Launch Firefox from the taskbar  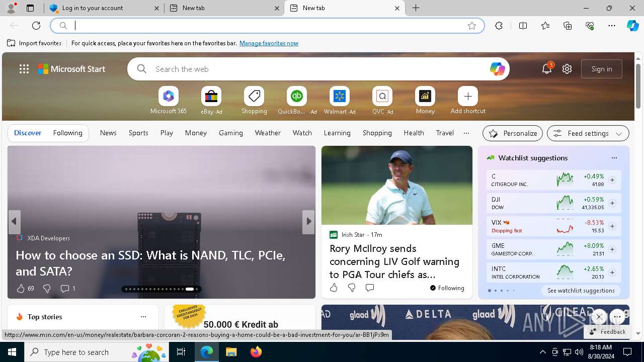(x=256, y=352)
